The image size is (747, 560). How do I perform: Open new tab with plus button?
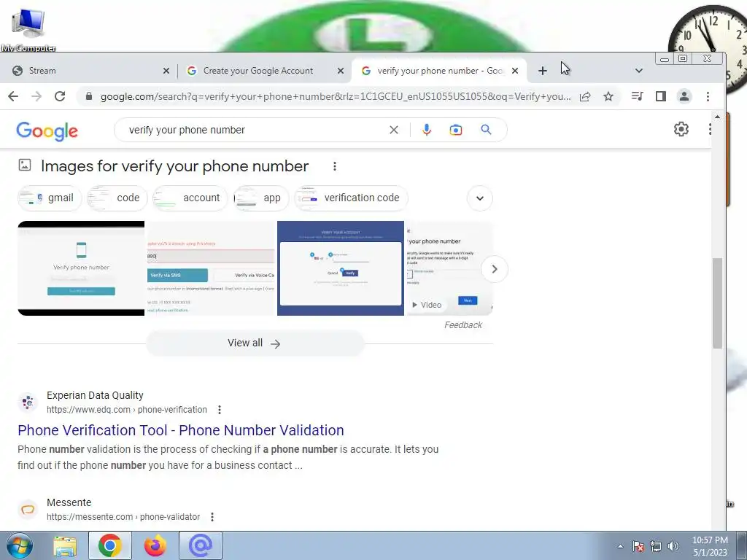click(x=542, y=71)
